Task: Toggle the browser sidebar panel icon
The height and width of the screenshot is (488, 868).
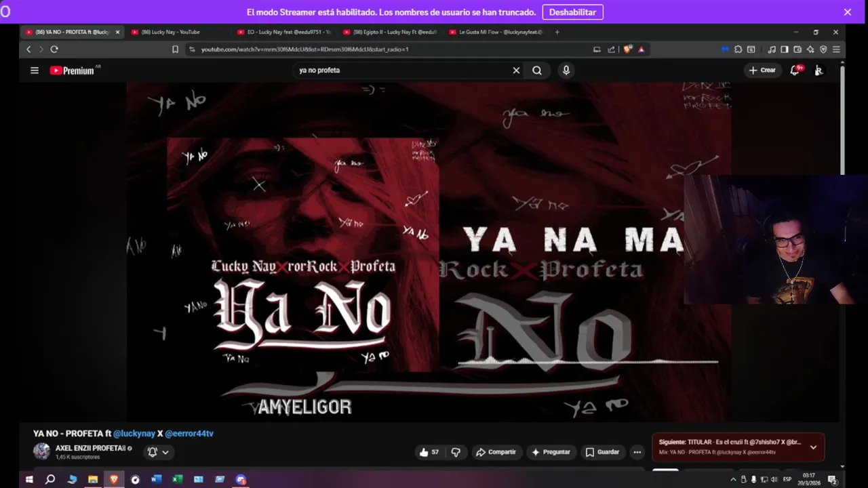Action: click(x=785, y=49)
